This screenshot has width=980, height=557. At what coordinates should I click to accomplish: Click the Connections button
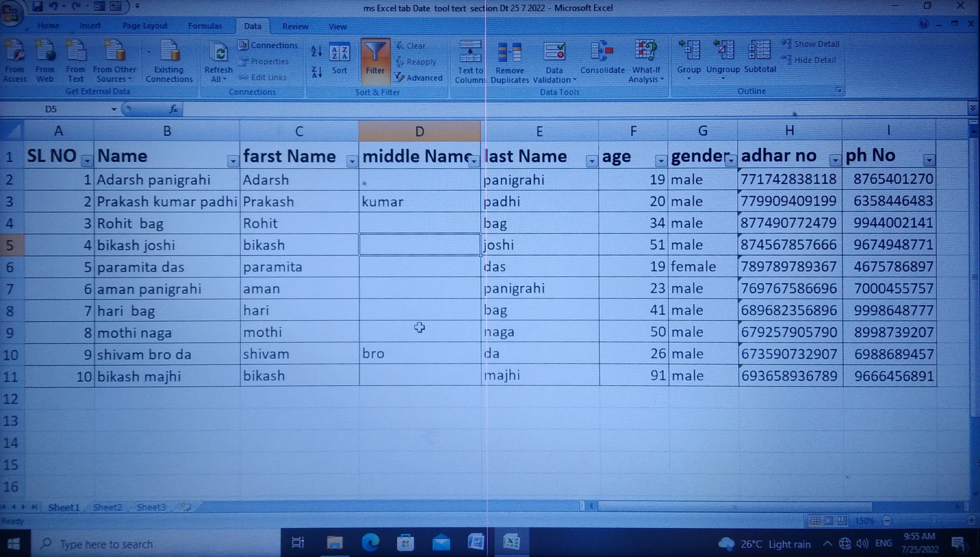click(x=268, y=45)
